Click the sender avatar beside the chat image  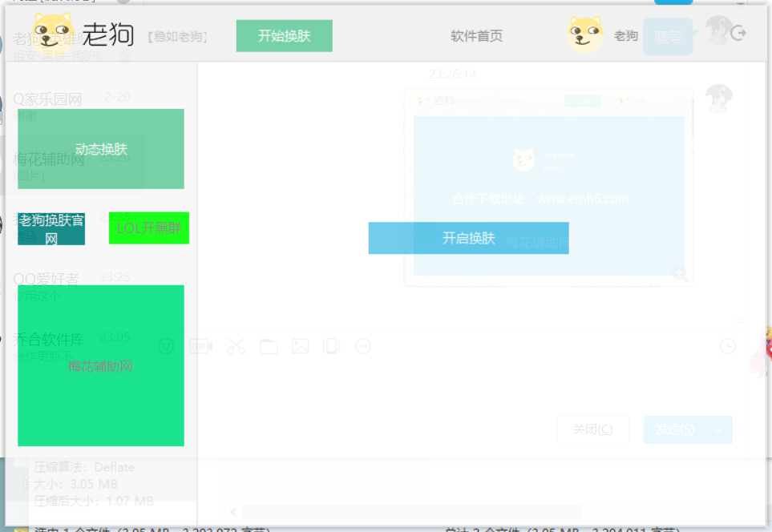tap(719, 99)
